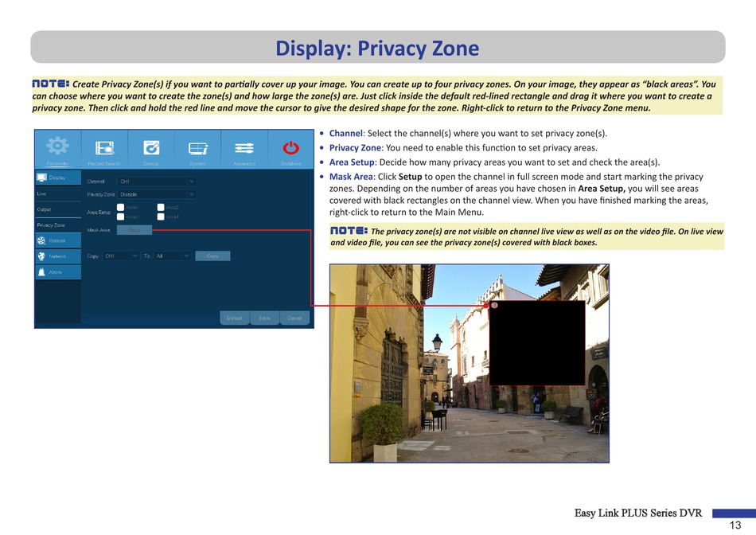756x535 pixels.
Task: Click the 'Easy Link PLUS Series DVR' footer
Action: tap(638, 513)
